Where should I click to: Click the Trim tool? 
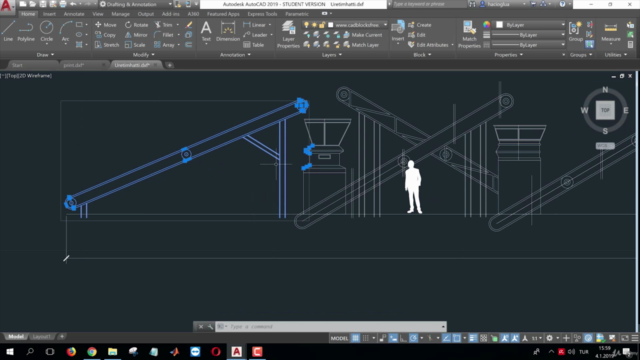pos(163,25)
